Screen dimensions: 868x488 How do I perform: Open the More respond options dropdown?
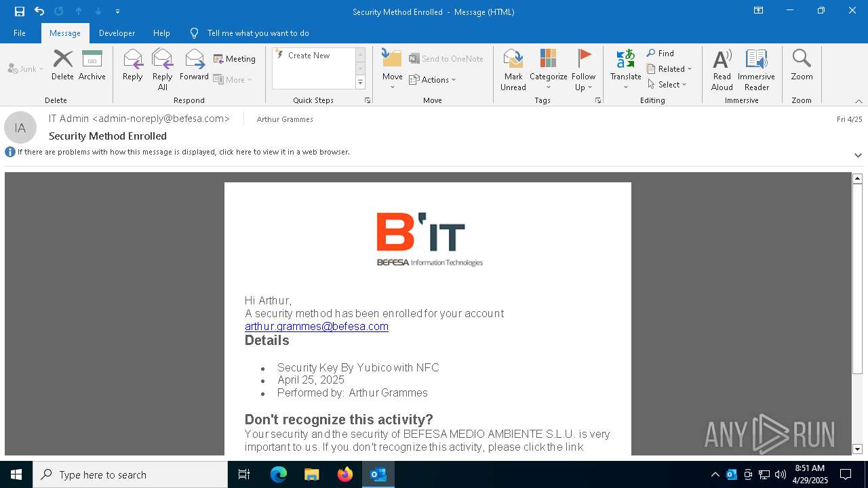coord(233,79)
